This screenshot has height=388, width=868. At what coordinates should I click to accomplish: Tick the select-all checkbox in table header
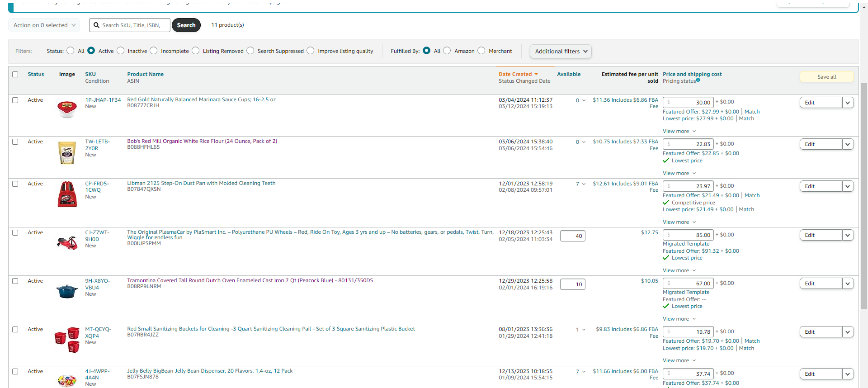coord(15,74)
